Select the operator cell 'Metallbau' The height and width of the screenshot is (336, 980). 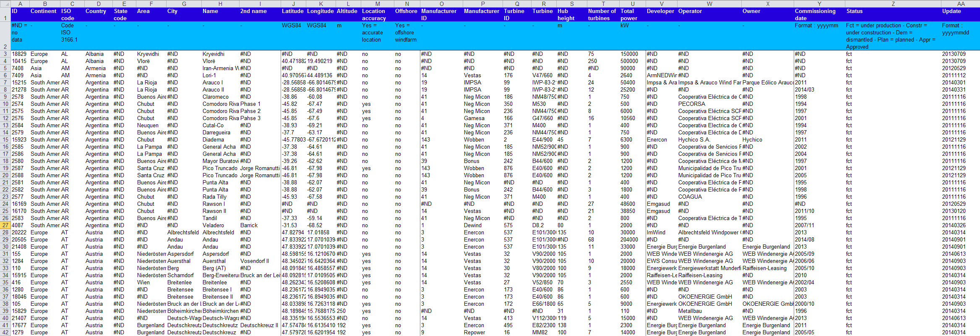[x=709, y=311]
